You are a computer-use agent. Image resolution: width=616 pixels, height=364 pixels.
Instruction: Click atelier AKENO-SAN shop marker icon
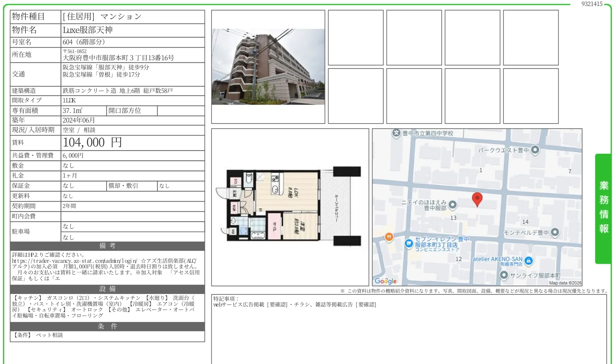click(529, 261)
